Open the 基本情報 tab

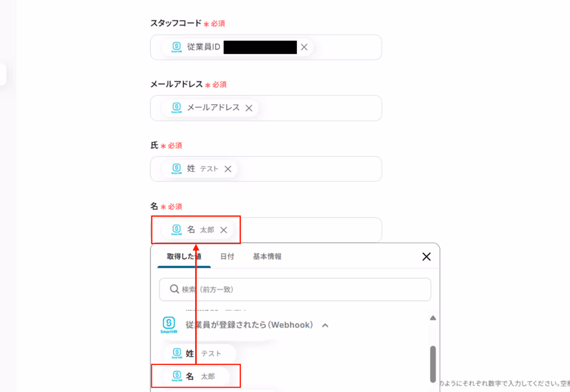[267, 256]
